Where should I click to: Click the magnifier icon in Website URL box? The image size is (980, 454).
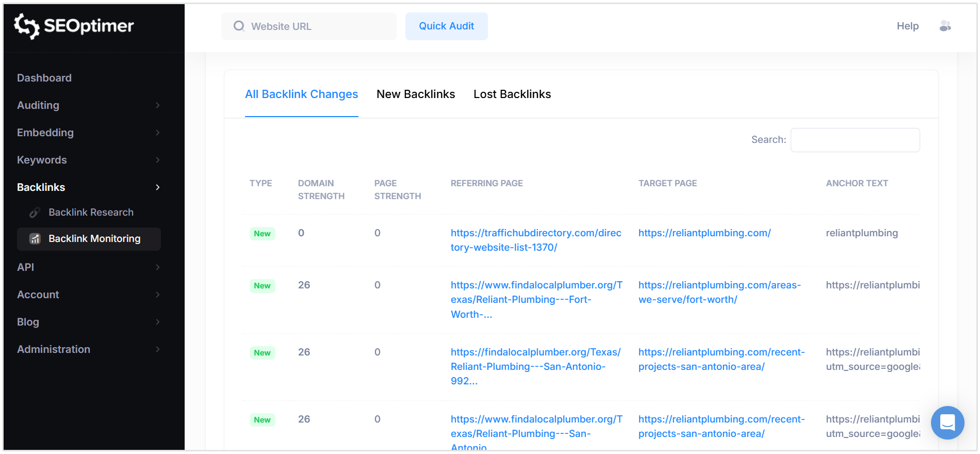coord(239,26)
